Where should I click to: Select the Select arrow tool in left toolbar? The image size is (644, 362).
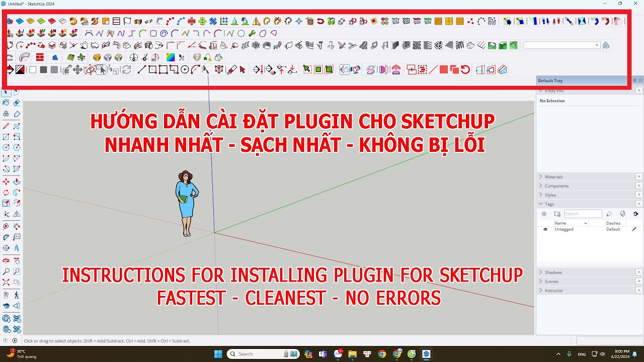pyautogui.click(x=6, y=92)
